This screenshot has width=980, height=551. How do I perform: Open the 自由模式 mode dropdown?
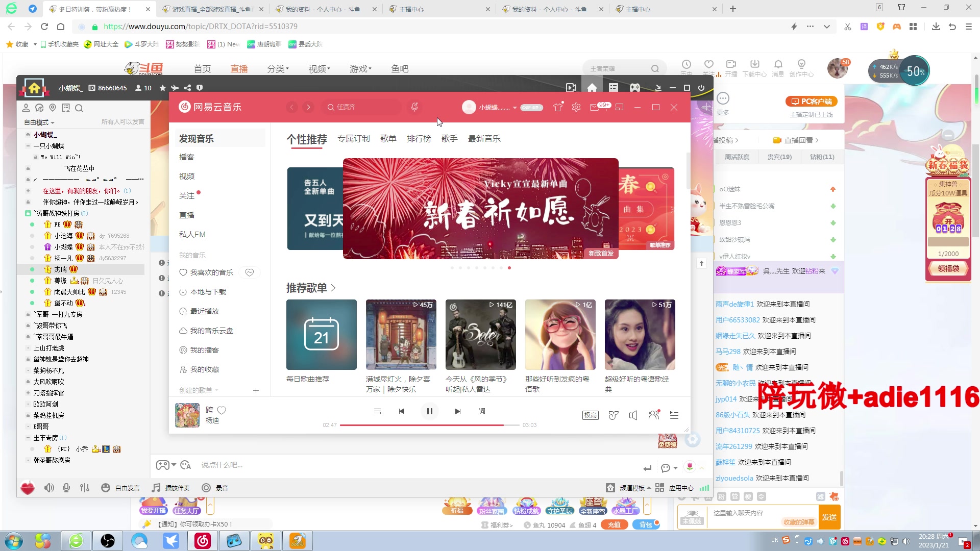click(39, 122)
